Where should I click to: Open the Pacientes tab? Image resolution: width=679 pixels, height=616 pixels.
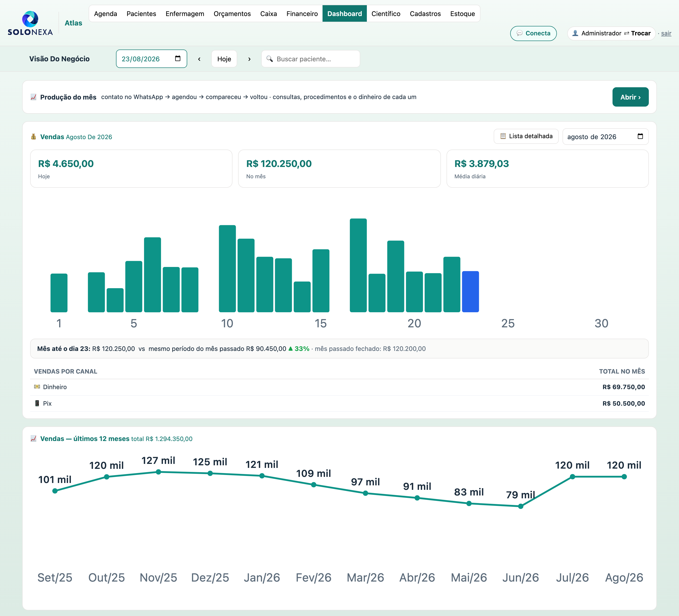click(x=141, y=13)
